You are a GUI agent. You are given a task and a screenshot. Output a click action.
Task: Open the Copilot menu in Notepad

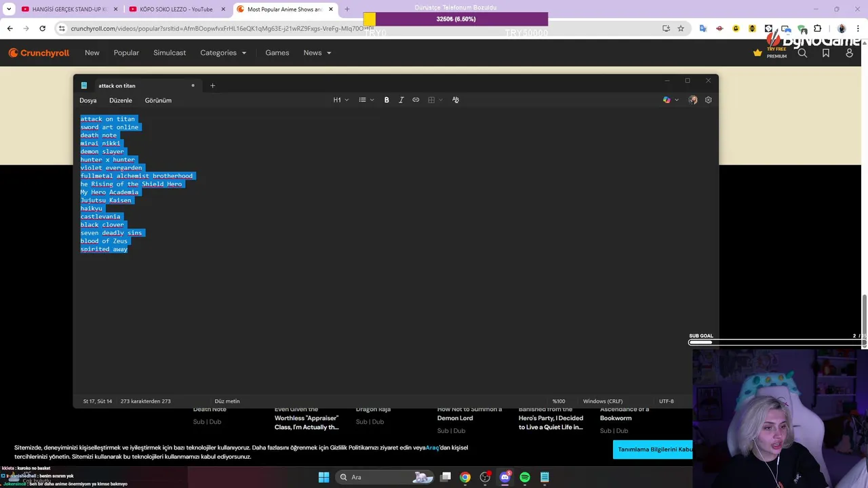pos(670,100)
